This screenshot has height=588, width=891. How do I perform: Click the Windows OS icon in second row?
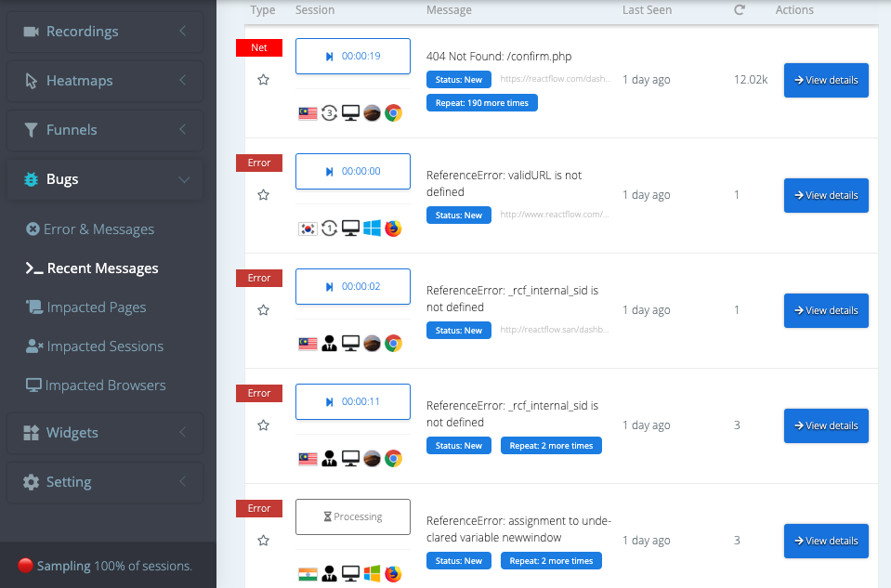372,229
